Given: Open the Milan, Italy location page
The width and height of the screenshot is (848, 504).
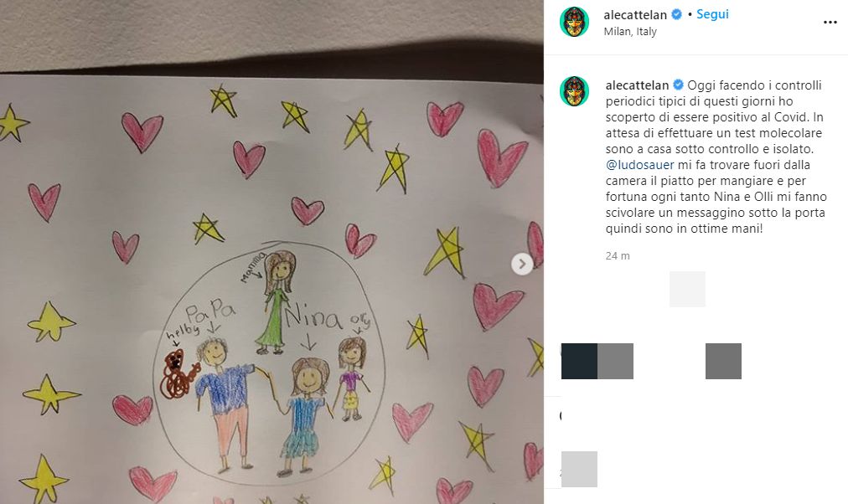Looking at the screenshot, I should click(630, 31).
